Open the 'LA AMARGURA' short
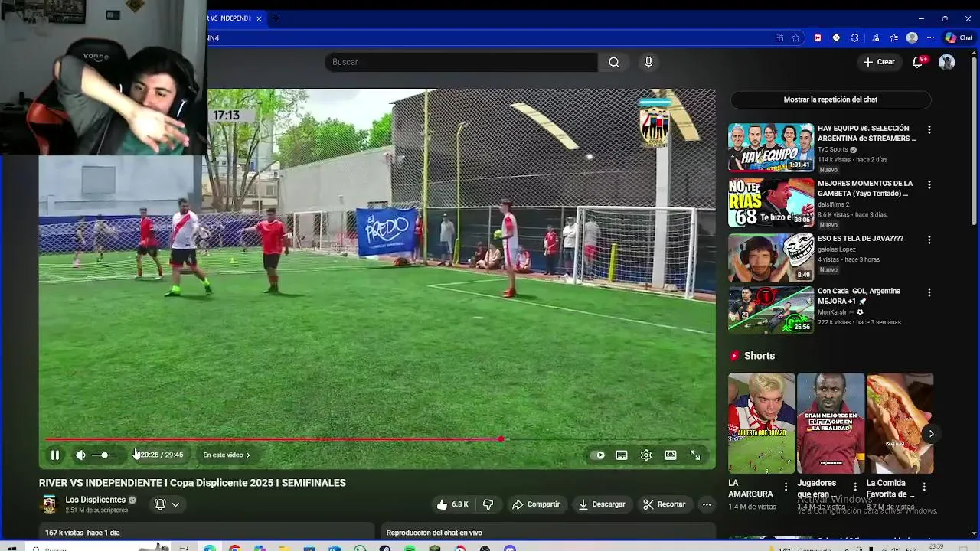This screenshot has width=980, height=551. [761, 423]
